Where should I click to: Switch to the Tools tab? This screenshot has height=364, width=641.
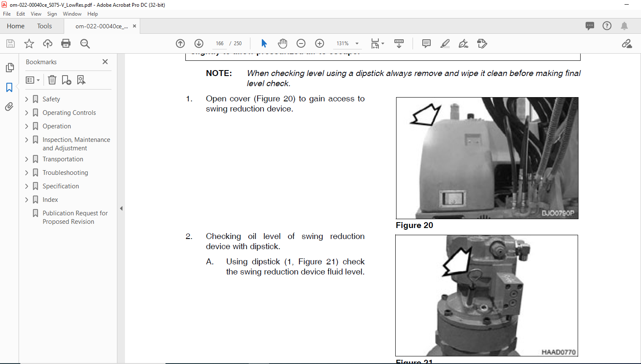point(44,26)
